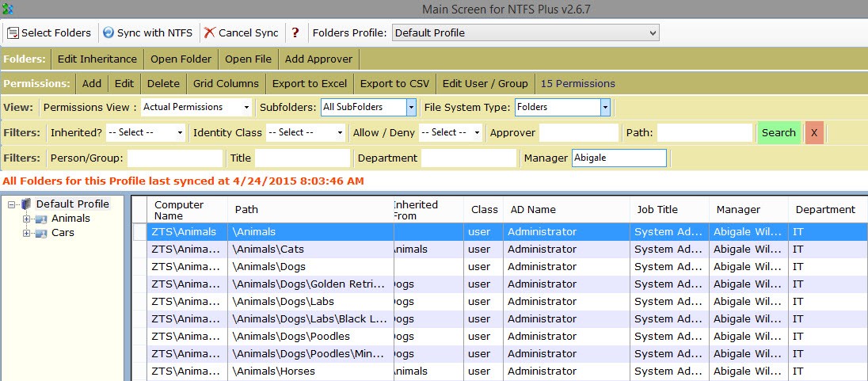Click Sync with NTFS button label
The height and width of the screenshot is (381, 868).
155,32
